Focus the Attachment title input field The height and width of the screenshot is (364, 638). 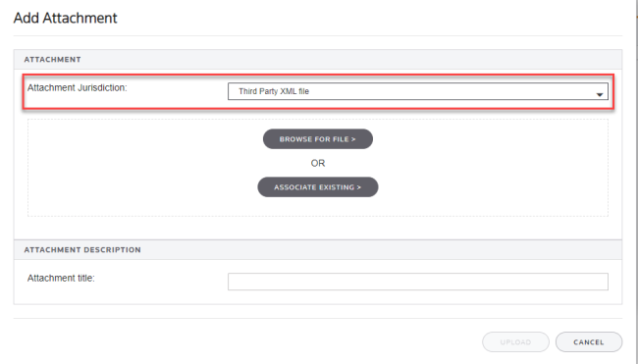point(418,282)
